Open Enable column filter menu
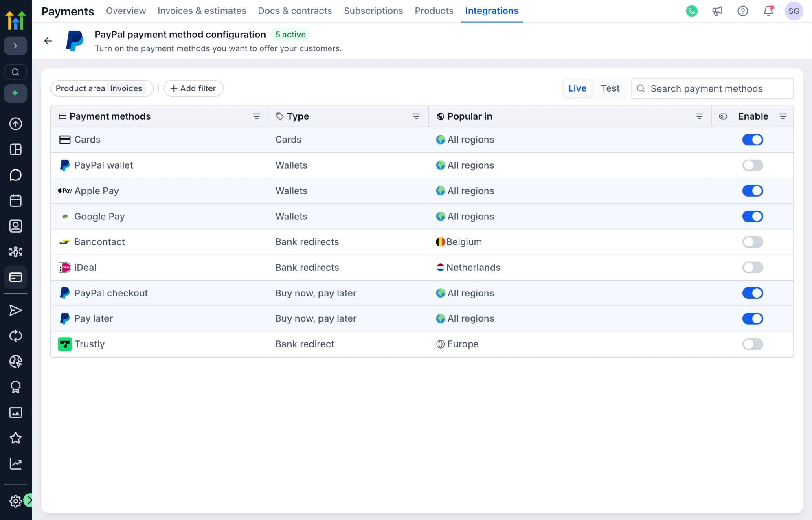812x520 pixels. [x=783, y=116]
